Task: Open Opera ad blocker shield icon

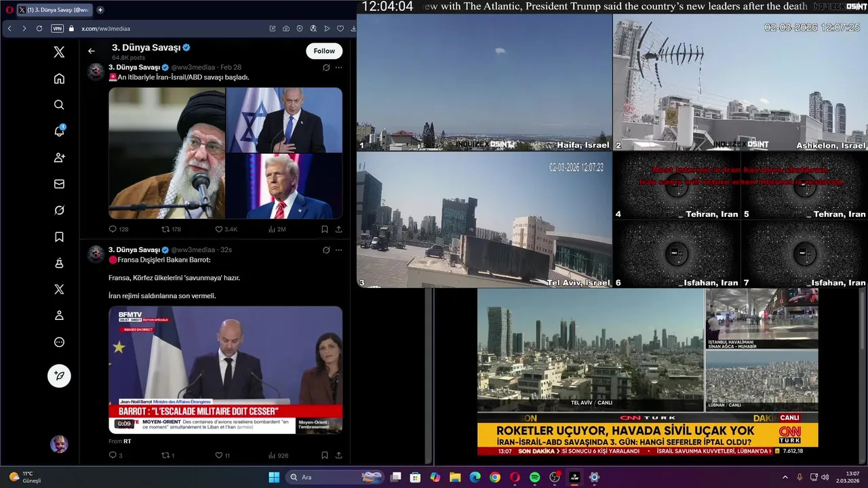Action: point(300,28)
